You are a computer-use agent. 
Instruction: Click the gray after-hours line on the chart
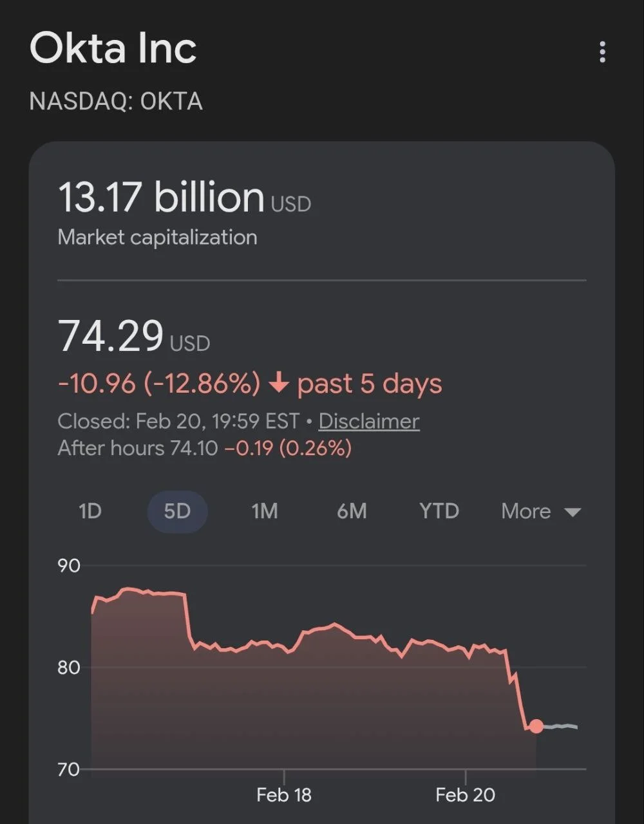[558, 727]
